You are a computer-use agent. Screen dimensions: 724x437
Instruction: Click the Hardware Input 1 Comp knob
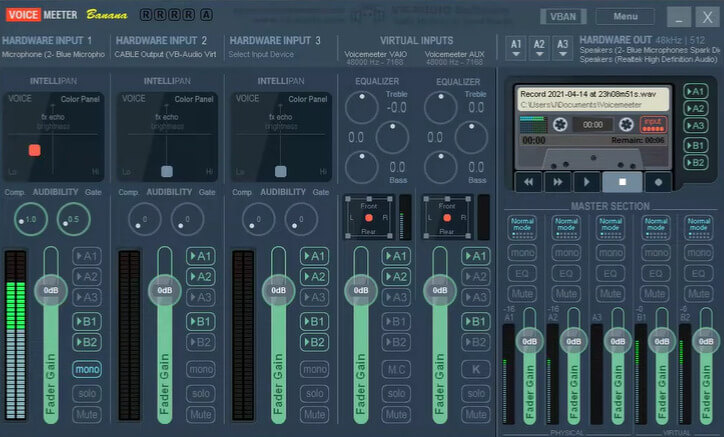[x=30, y=219]
